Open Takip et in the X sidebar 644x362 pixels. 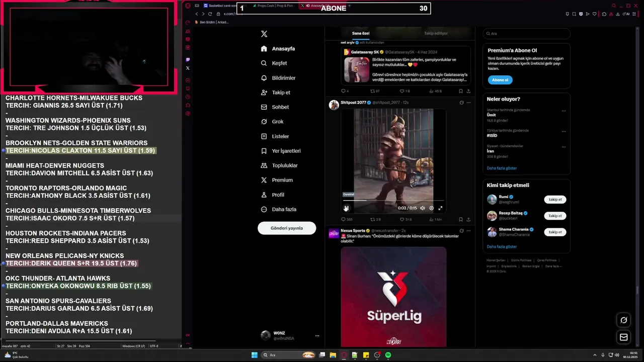275,93
